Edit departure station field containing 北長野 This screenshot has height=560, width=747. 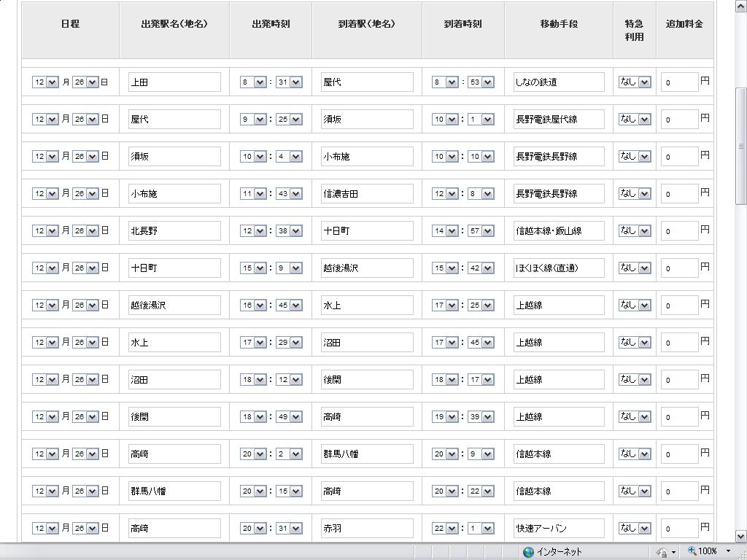tap(174, 230)
